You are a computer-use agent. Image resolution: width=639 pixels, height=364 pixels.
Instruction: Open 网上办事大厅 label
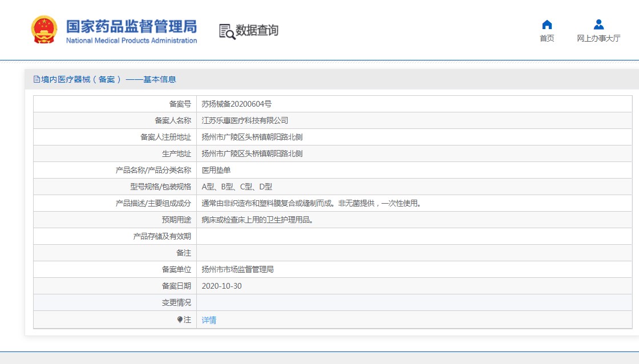point(598,38)
